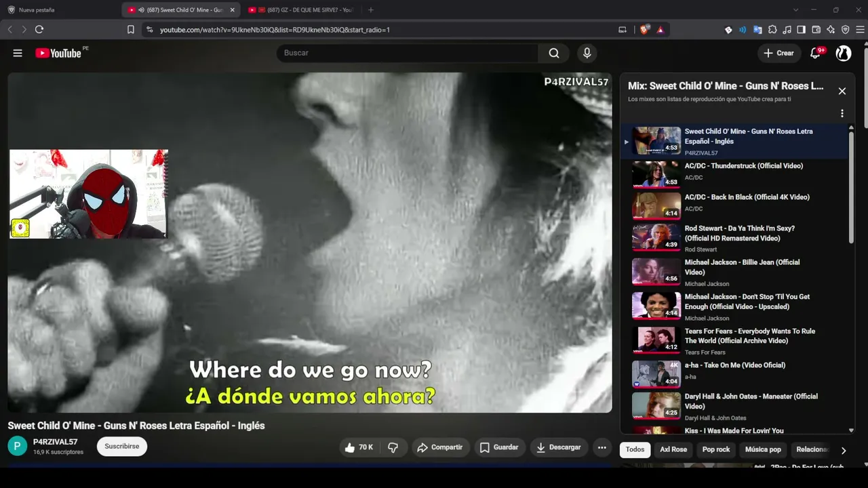Dislike the video with thumbs down

[393, 447]
